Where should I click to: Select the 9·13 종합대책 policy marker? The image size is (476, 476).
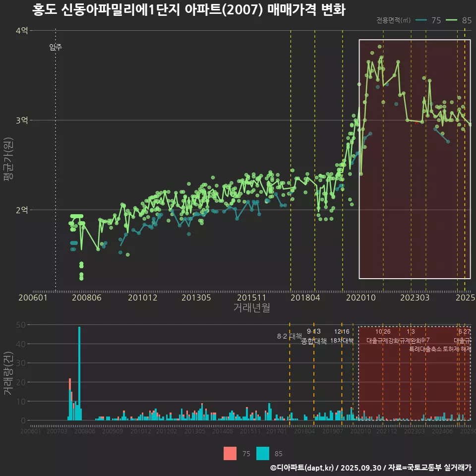pyautogui.click(x=314, y=336)
